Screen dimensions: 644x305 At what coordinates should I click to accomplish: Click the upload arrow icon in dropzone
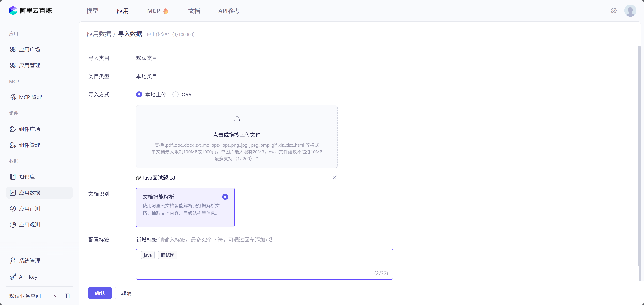[237, 118]
